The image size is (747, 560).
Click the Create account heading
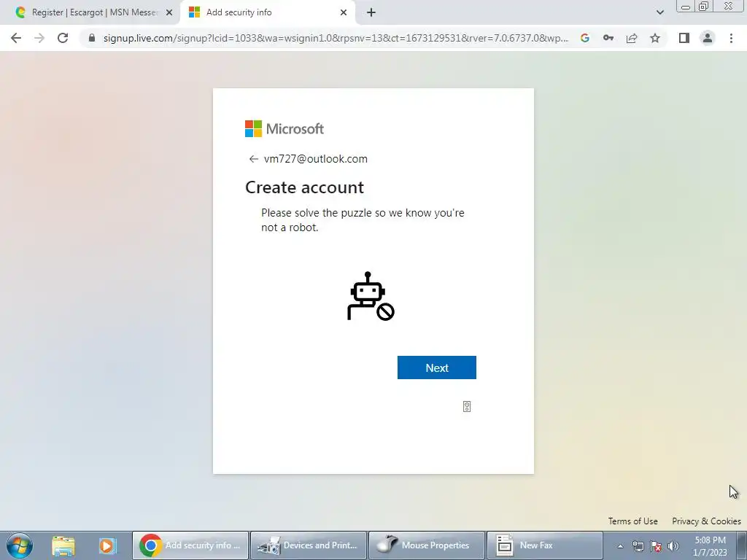[304, 187]
